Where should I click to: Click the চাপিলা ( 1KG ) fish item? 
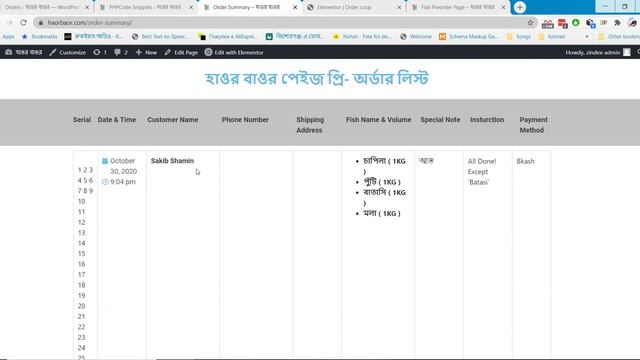[384, 166]
